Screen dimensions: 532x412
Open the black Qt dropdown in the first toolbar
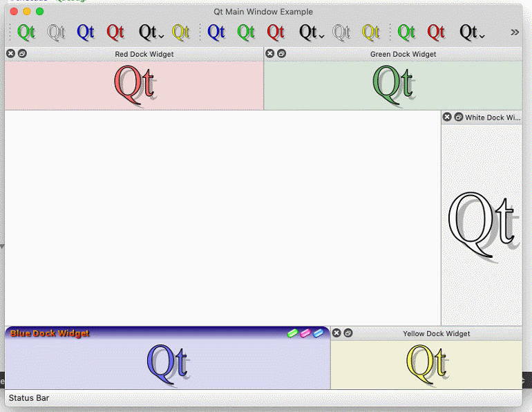click(151, 32)
